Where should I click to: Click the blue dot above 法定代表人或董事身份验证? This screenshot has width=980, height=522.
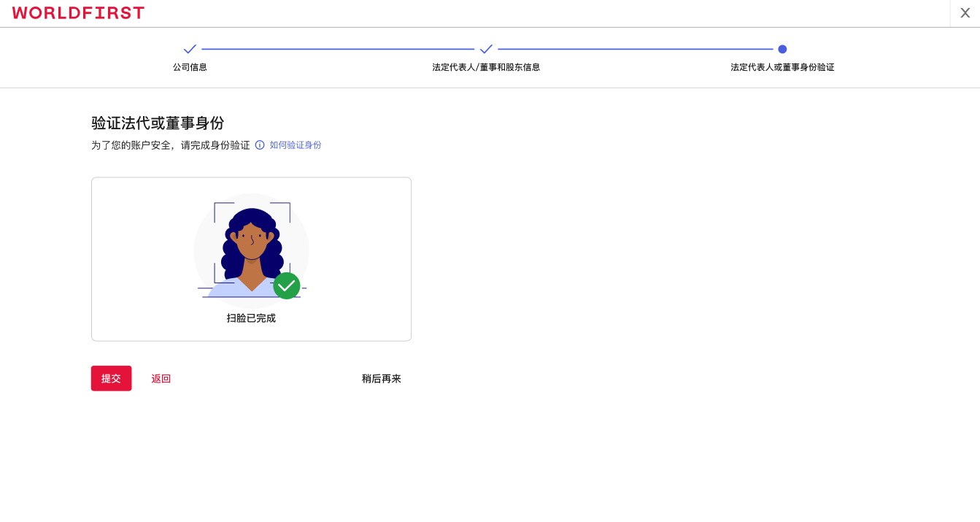coord(782,50)
